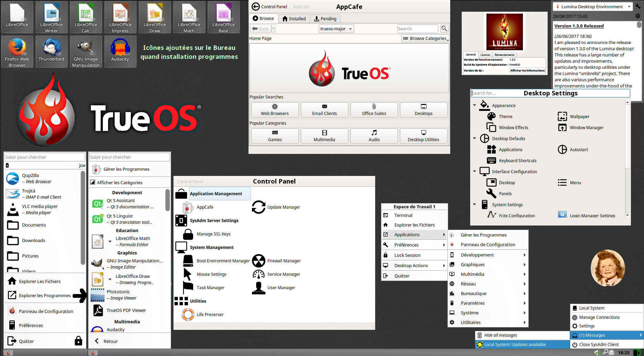
Task: Click lock icon in start menu
Action: tap(78, 341)
